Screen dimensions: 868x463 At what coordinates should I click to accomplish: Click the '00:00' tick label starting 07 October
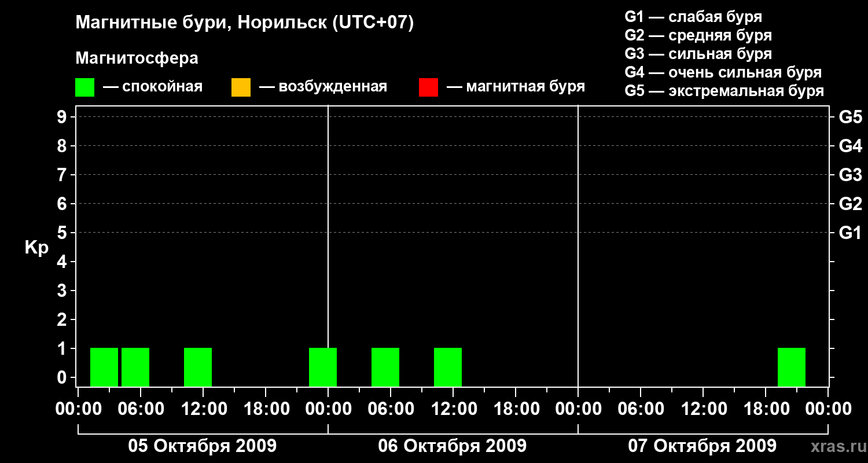(x=578, y=409)
